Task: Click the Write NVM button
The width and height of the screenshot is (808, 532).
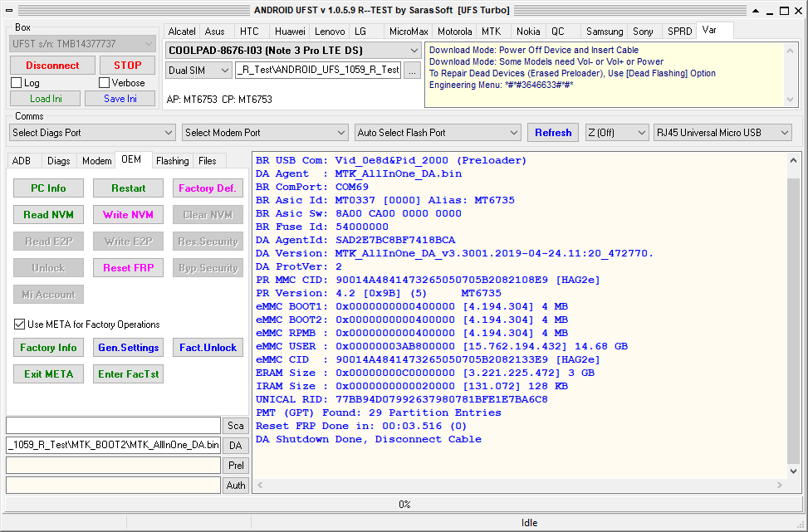Action: tap(129, 215)
